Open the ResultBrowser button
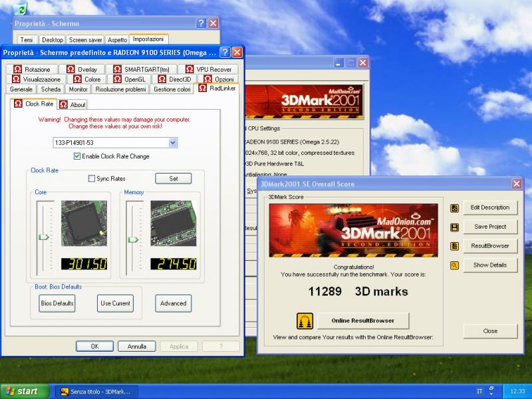The width and height of the screenshot is (532, 399). (490, 246)
